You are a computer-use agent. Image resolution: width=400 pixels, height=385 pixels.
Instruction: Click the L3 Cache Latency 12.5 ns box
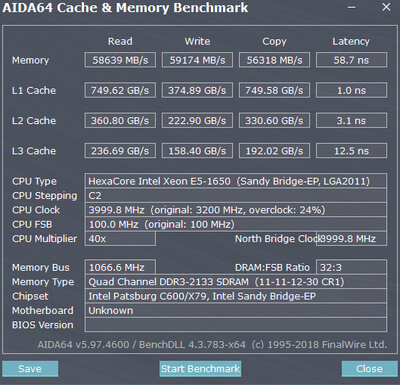click(x=351, y=151)
